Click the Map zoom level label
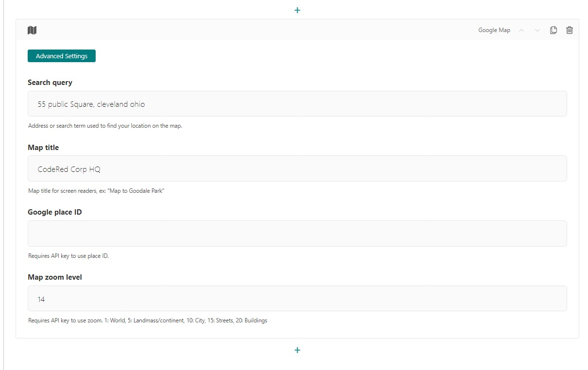This screenshot has height=370, width=588. [x=55, y=277]
